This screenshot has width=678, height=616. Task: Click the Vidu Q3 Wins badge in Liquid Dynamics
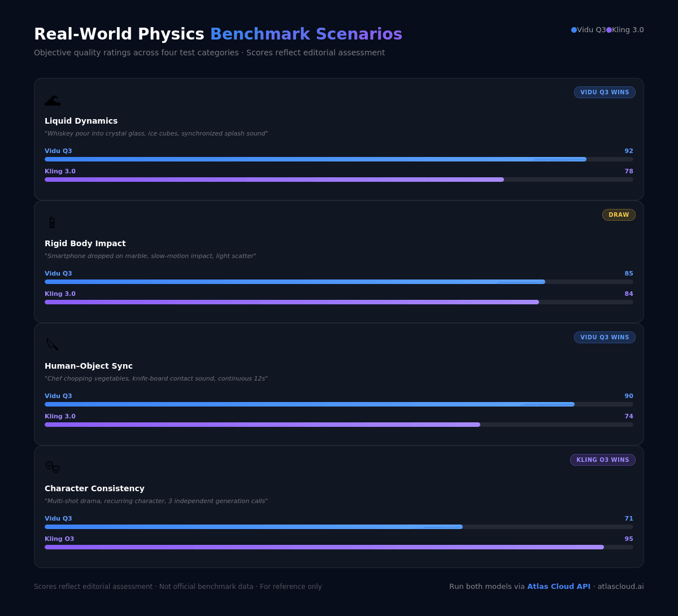(x=605, y=93)
